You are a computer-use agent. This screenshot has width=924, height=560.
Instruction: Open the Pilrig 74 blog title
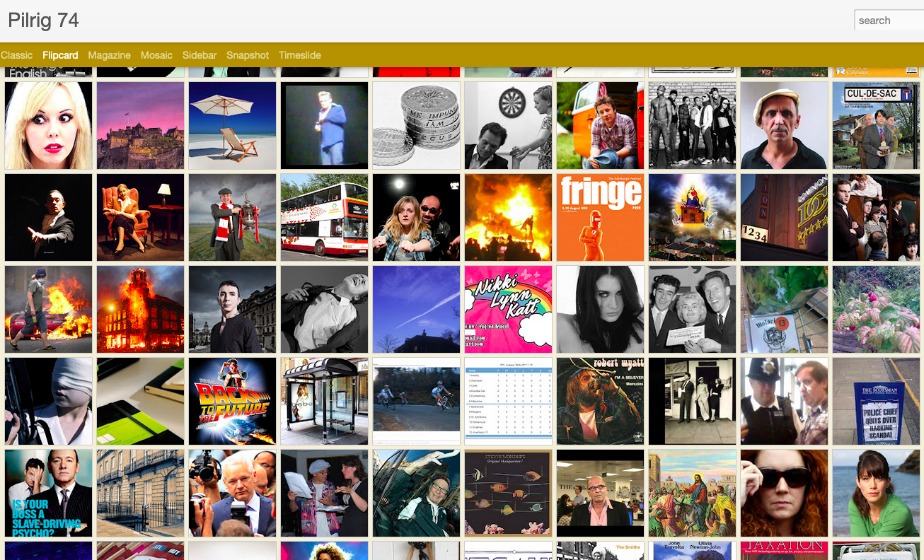pyautogui.click(x=43, y=21)
